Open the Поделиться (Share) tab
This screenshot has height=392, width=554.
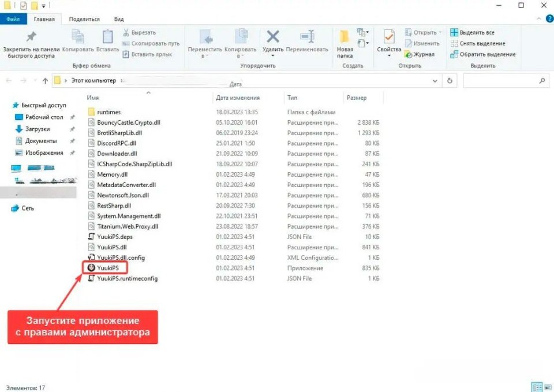[84, 19]
